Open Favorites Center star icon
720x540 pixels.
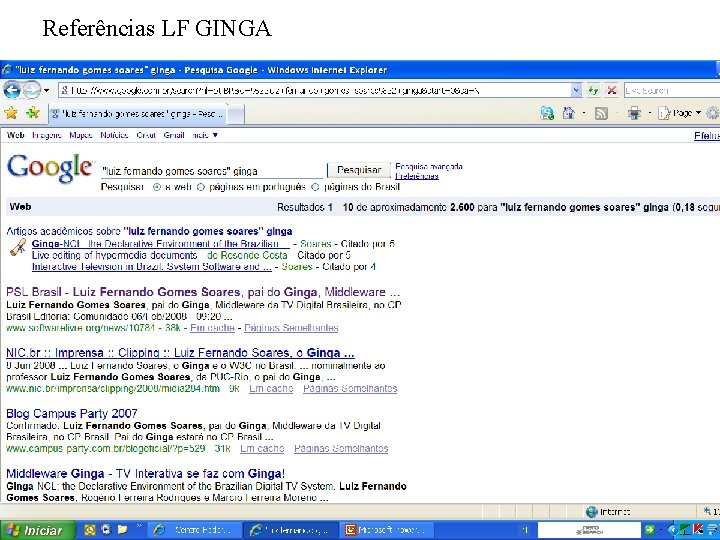(11, 113)
